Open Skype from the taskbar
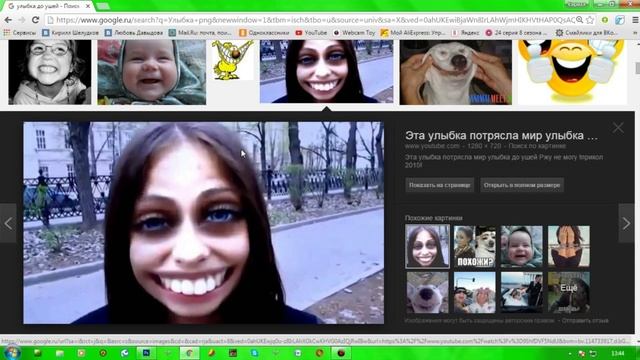The image size is (640, 360). (254, 353)
